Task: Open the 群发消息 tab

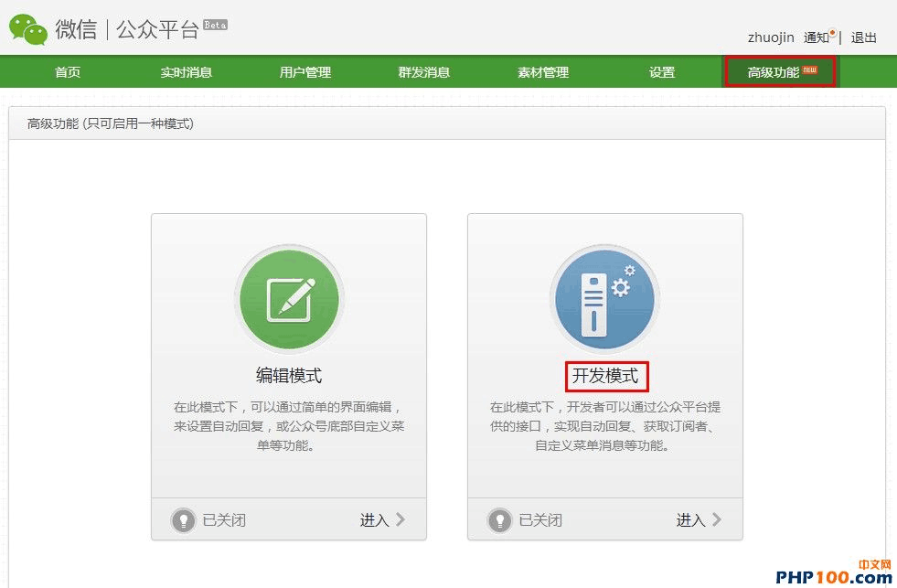Action: point(423,72)
